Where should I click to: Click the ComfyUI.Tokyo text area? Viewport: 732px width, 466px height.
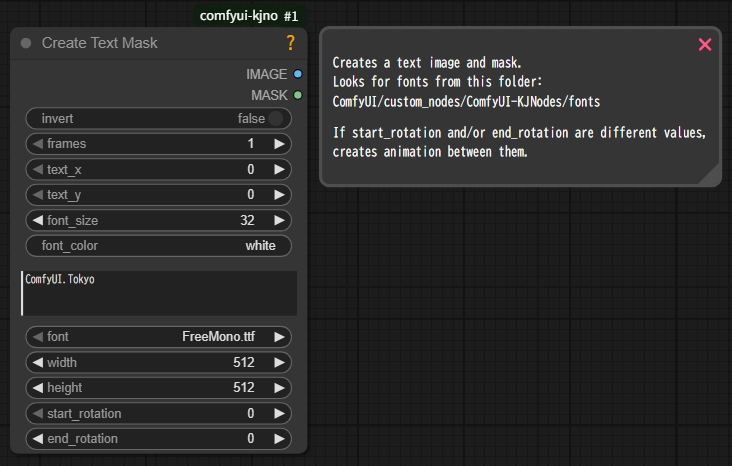158,293
